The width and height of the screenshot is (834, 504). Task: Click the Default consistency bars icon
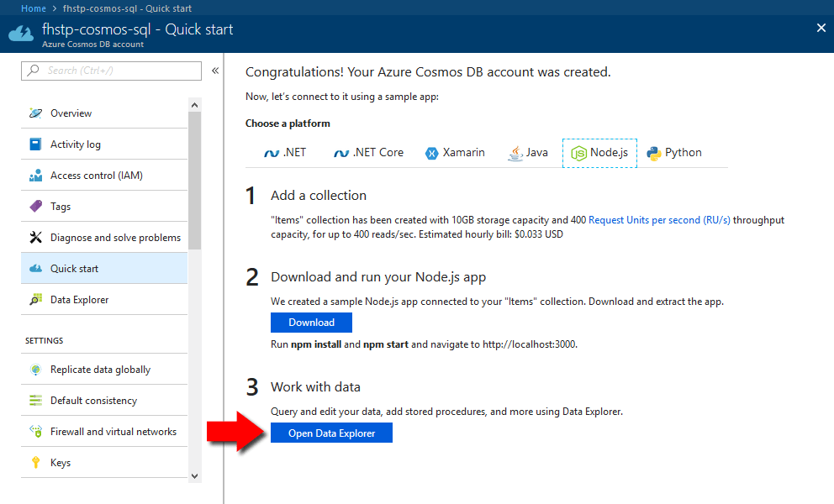35,401
